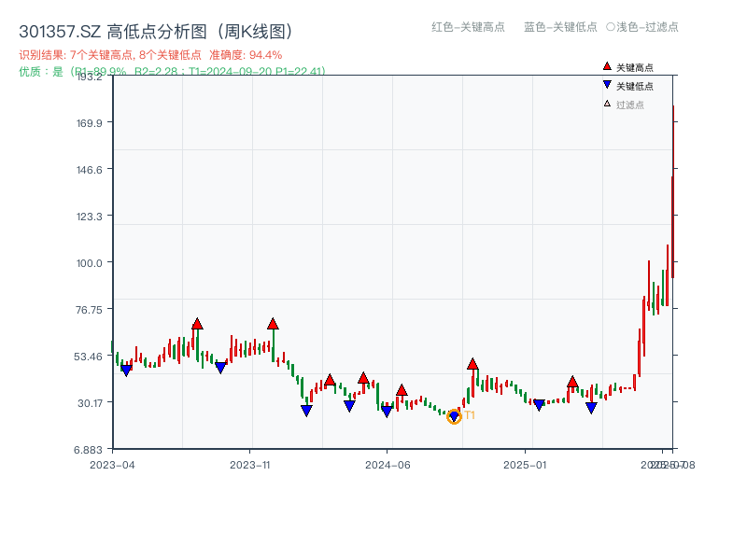This screenshot has width=747, height=560.
Task: Click the 30.17 y-axis value
Action: (x=90, y=403)
